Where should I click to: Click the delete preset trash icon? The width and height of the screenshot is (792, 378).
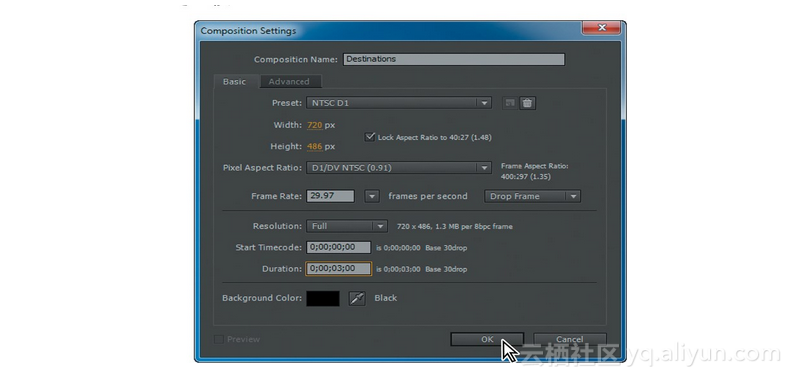click(527, 103)
